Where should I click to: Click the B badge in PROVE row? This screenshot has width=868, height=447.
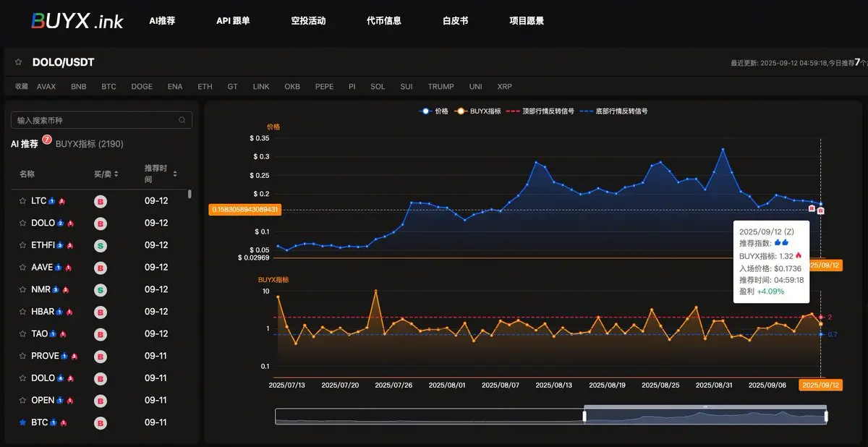pyautogui.click(x=101, y=357)
